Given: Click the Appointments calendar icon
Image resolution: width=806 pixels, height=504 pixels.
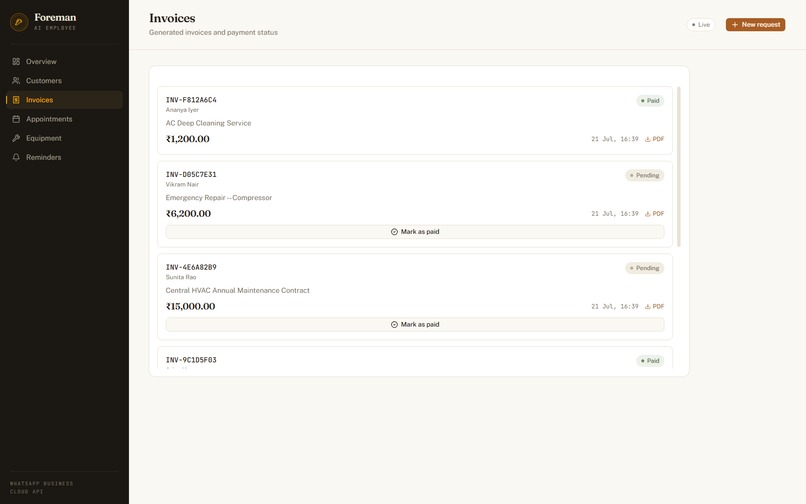Looking at the screenshot, I should coord(16,119).
